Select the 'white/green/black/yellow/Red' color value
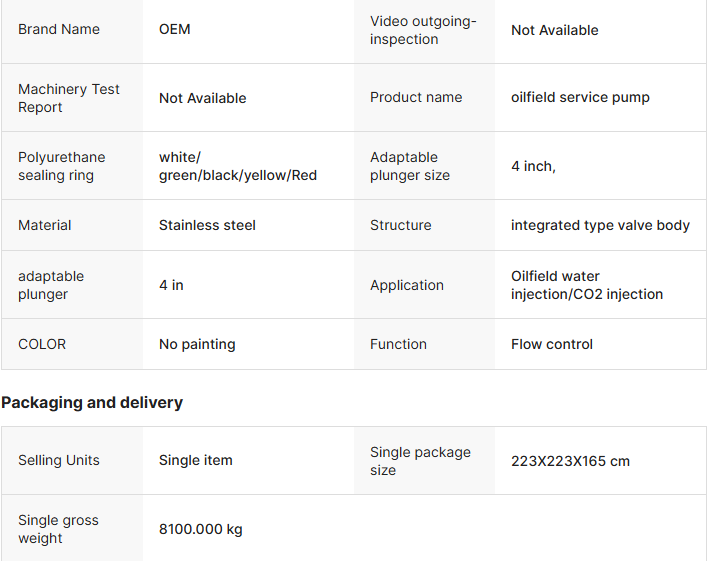The width and height of the screenshot is (707, 561). point(237,166)
